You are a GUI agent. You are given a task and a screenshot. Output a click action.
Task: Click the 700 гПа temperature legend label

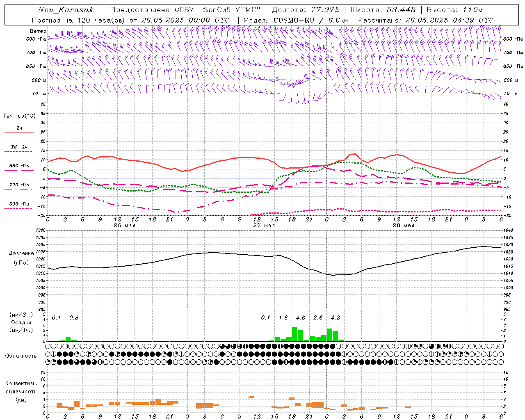pos(19,185)
